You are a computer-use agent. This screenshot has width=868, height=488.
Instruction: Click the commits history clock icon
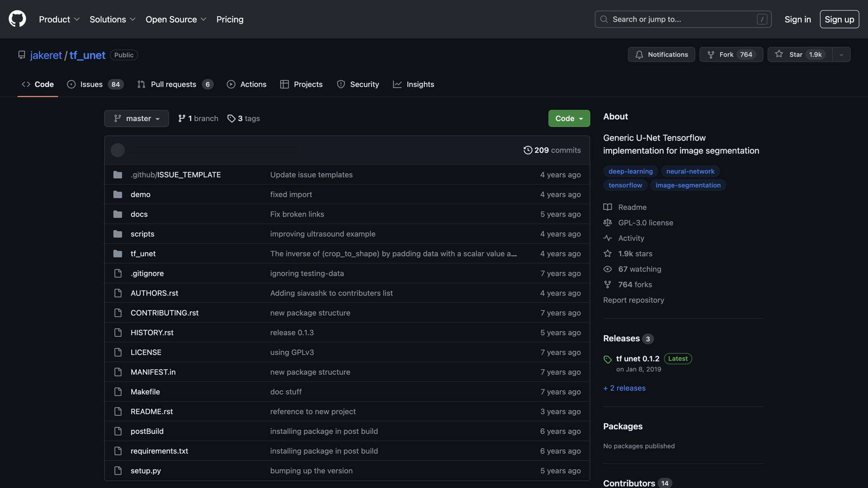coord(528,150)
